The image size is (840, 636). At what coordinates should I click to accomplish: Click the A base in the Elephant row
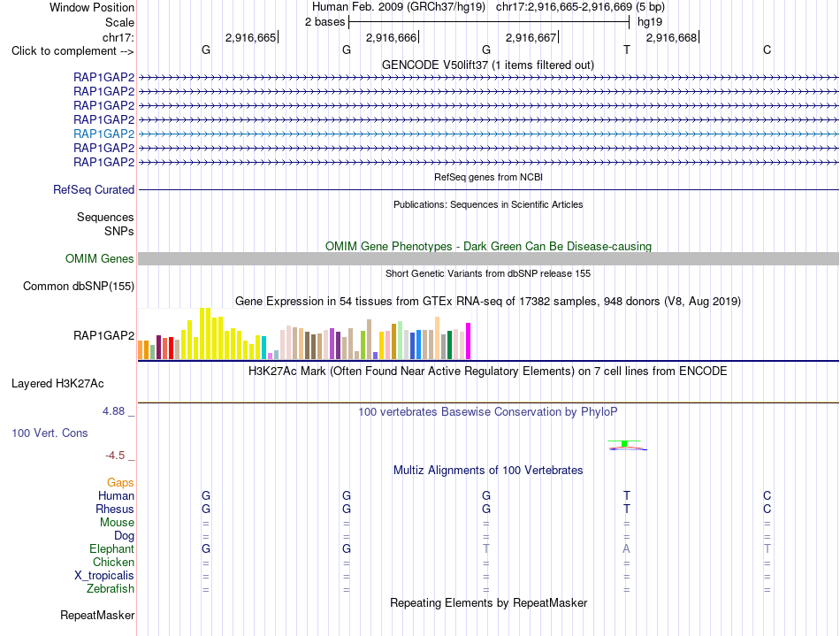coord(626,548)
